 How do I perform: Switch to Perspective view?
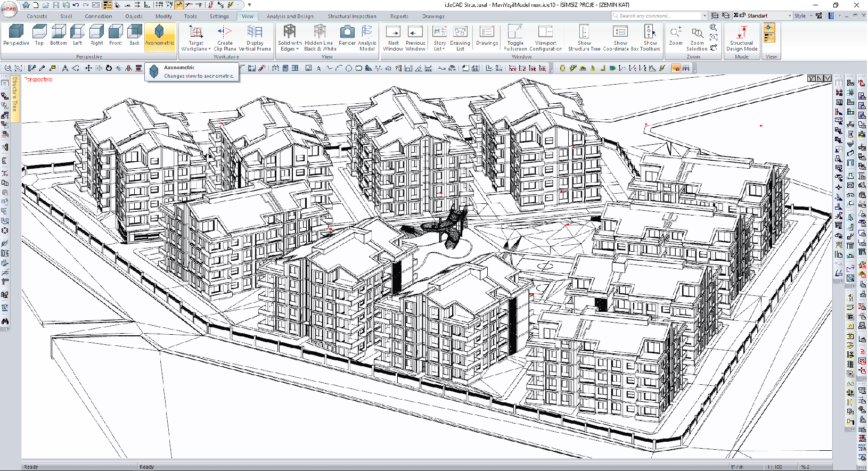(x=17, y=35)
